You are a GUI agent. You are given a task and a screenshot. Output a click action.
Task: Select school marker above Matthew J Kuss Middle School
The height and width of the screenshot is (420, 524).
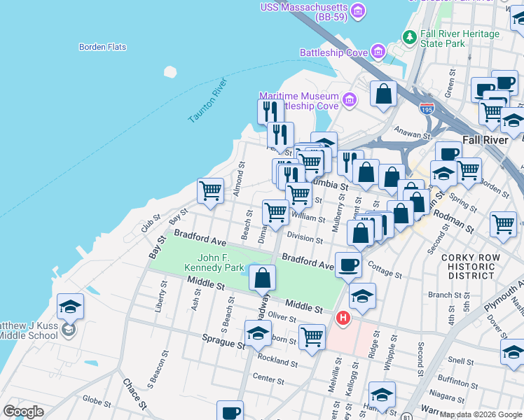tap(70, 309)
